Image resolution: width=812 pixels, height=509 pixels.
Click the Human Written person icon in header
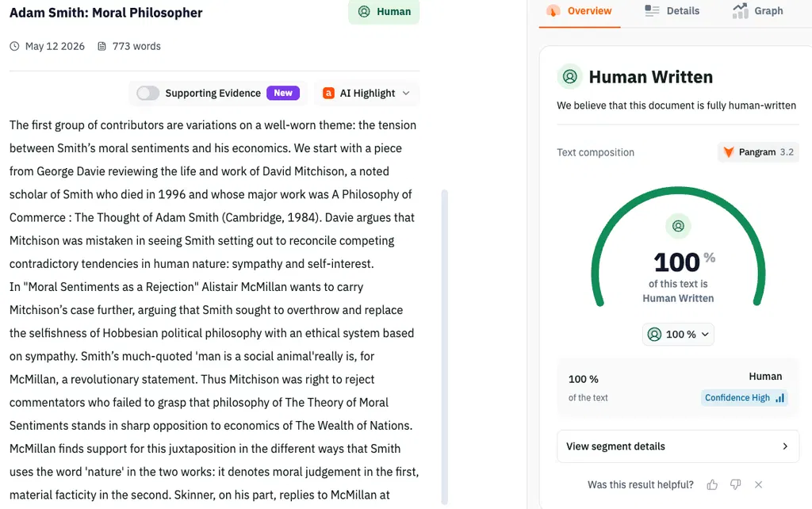569,77
